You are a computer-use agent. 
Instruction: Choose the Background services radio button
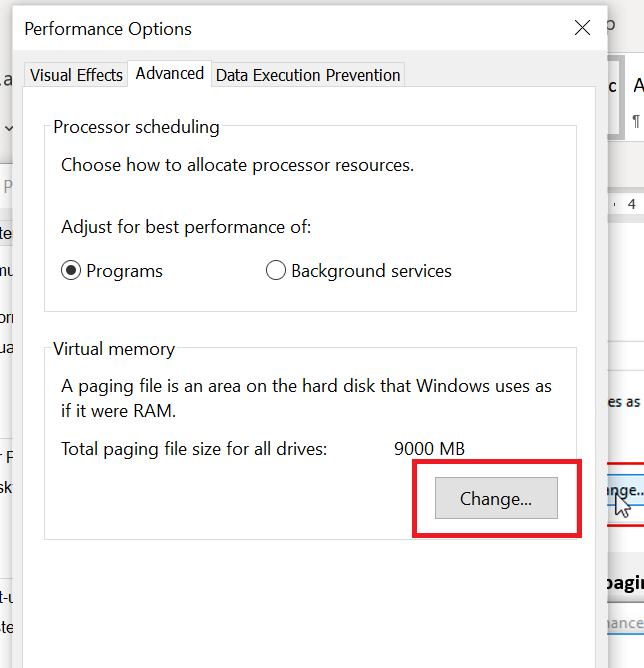pyautogui.click(x=276, y=271)
